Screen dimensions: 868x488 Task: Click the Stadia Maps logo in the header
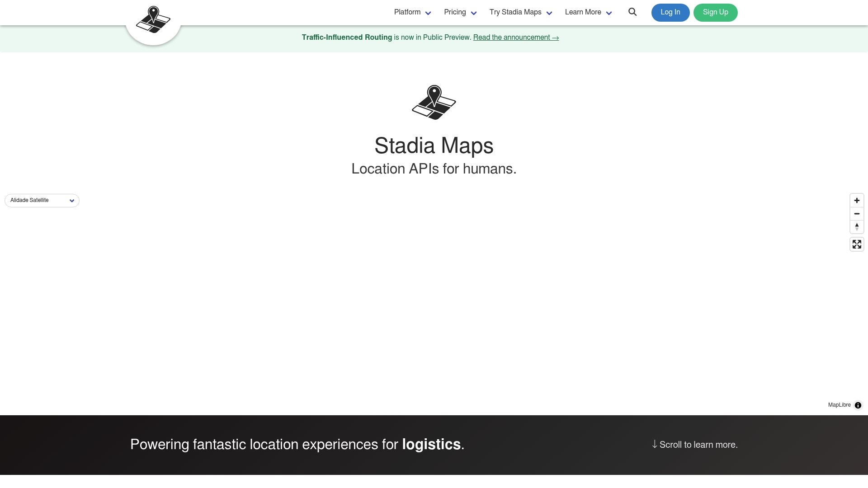click(153, 19)
